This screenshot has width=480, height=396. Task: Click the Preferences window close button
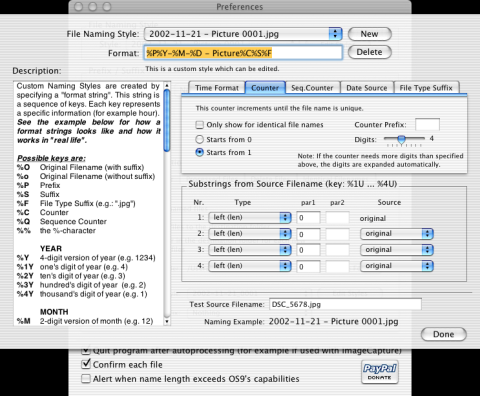pos(78,7)
